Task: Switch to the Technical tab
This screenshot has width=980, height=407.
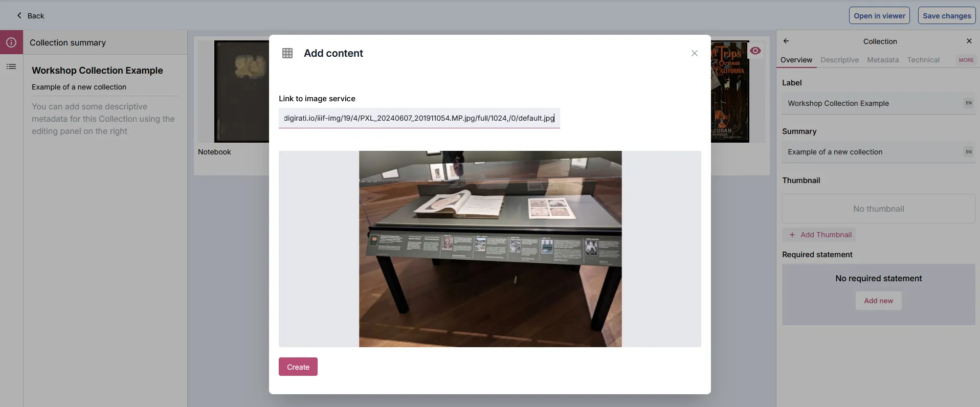Action: [x=923, y=60]
